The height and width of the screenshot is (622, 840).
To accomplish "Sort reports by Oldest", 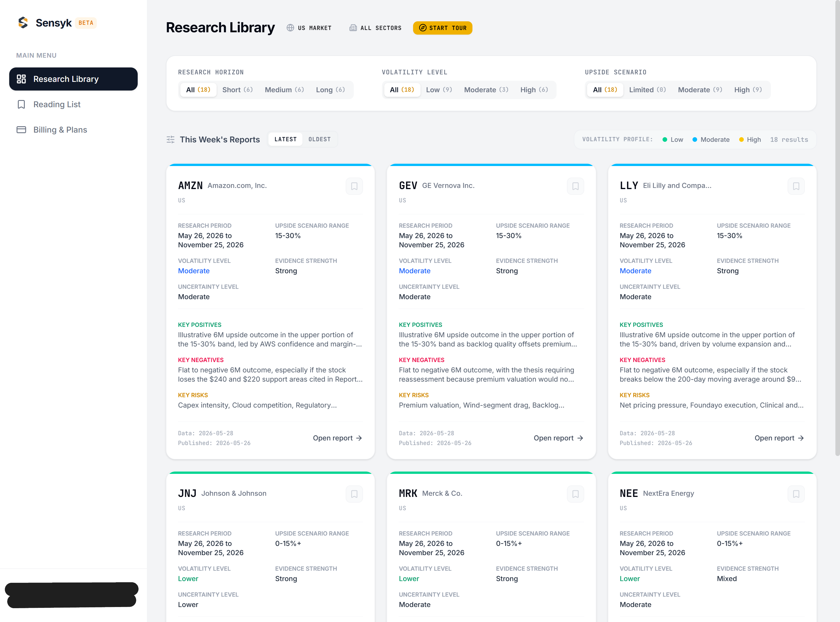I will click(x=319, y=139).
